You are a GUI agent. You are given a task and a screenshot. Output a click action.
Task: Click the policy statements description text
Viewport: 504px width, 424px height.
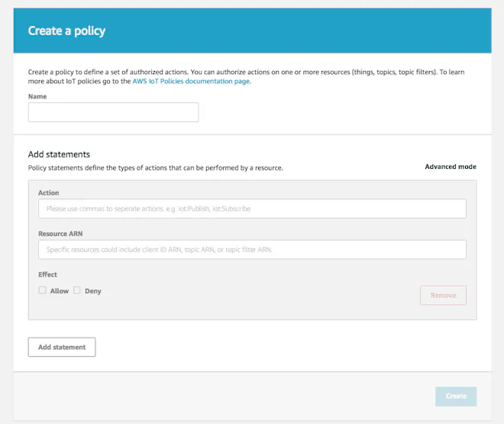pyautogui.click(x=156, y=167)
